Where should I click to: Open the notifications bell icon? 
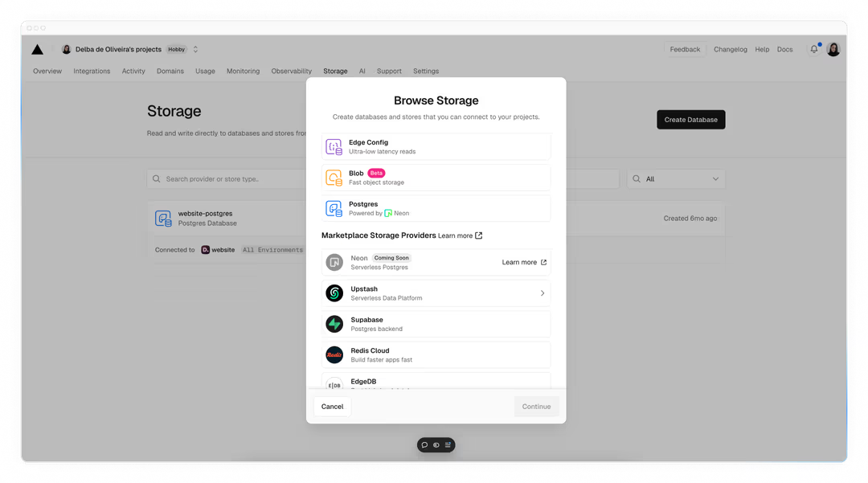[813, 49]
